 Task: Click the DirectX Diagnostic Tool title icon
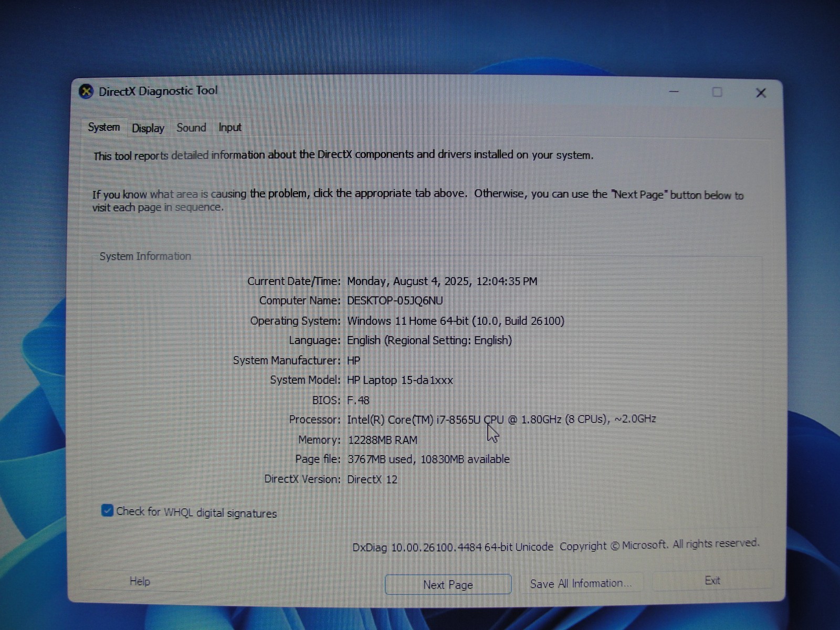[86, 92]
